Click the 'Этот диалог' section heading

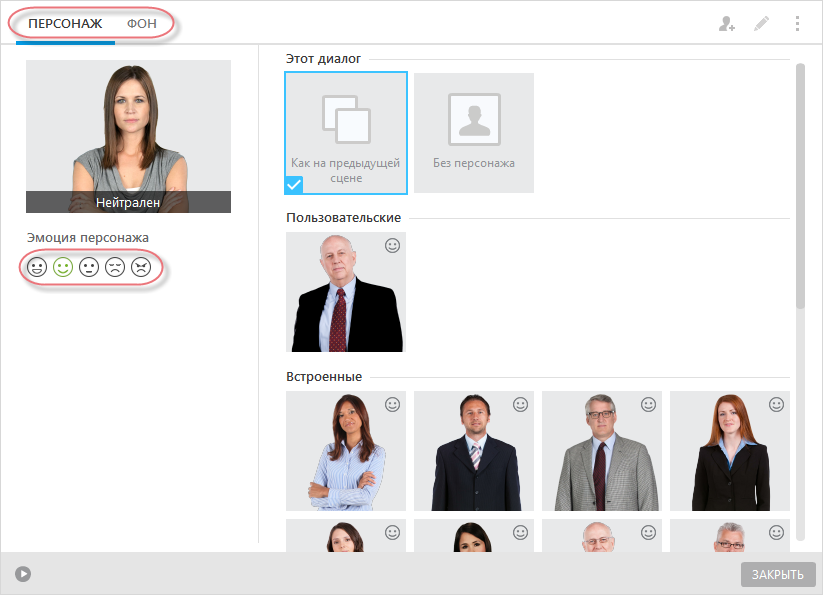[x=323, y=59]
